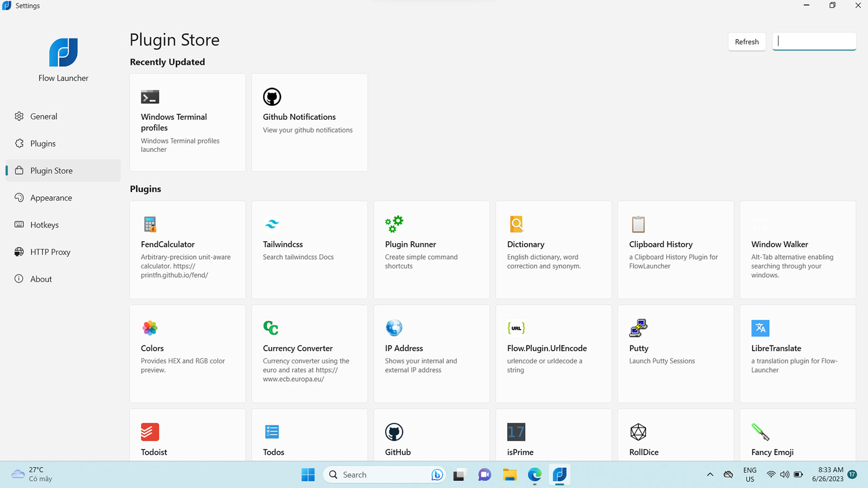Open the Hotkeys tab
The image size is (868, 488).
point(63,225)
